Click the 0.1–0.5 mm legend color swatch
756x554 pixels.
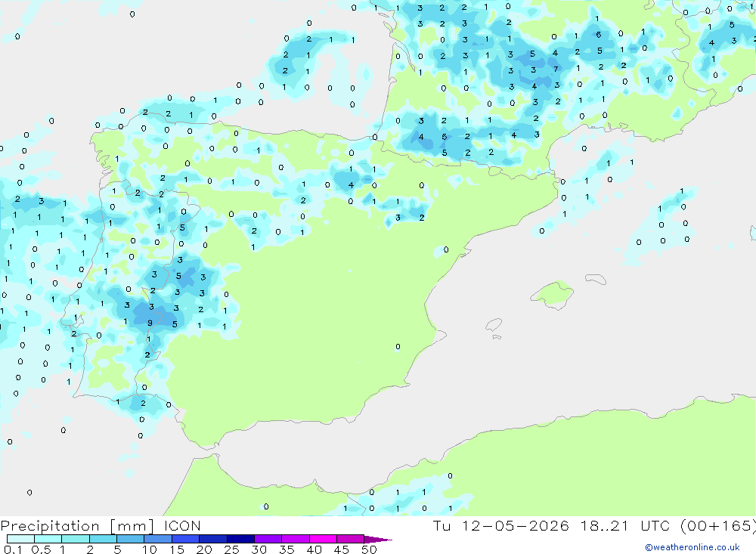pos(20,539)
